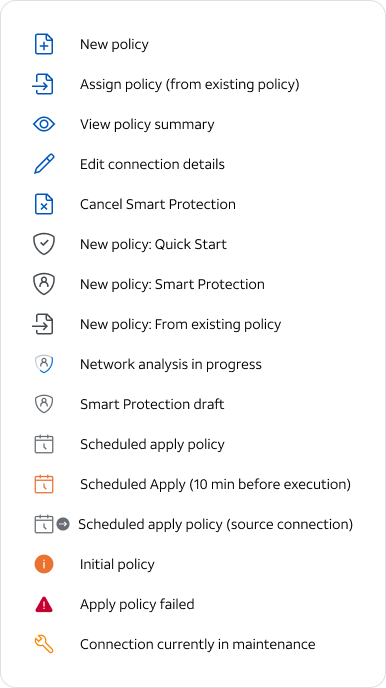The width and height of the screenshot is (386, 688).
Task: Click the orange maintenance wrench icon
Action: 44,645
